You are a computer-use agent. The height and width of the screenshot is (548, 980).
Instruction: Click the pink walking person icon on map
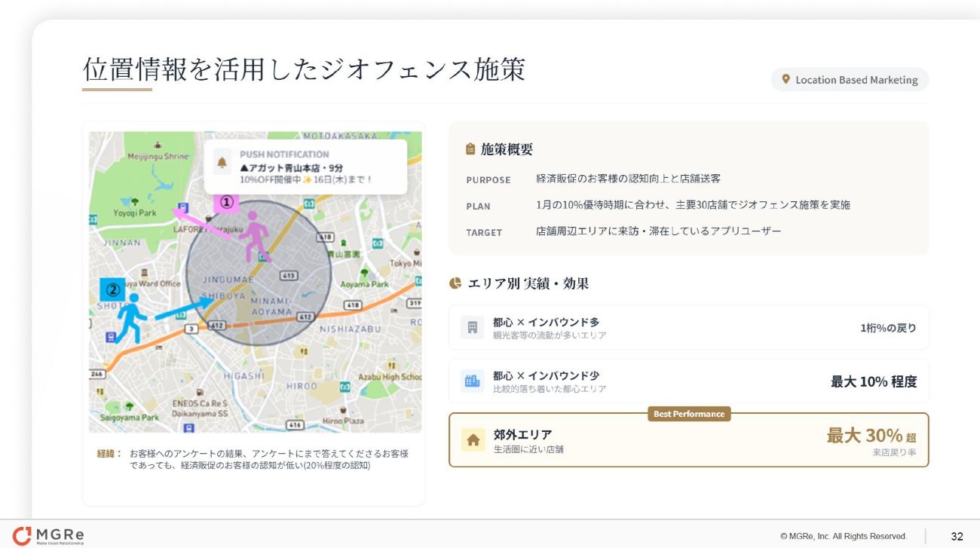point(256,236)
